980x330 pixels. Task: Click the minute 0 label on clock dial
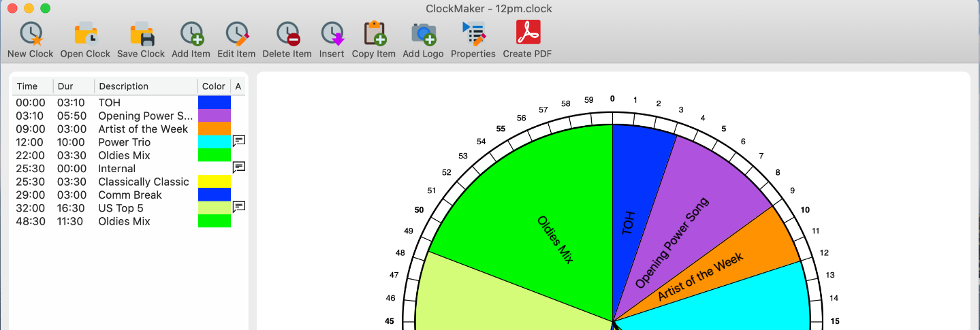pyautogui.click(x=612, y=99)
